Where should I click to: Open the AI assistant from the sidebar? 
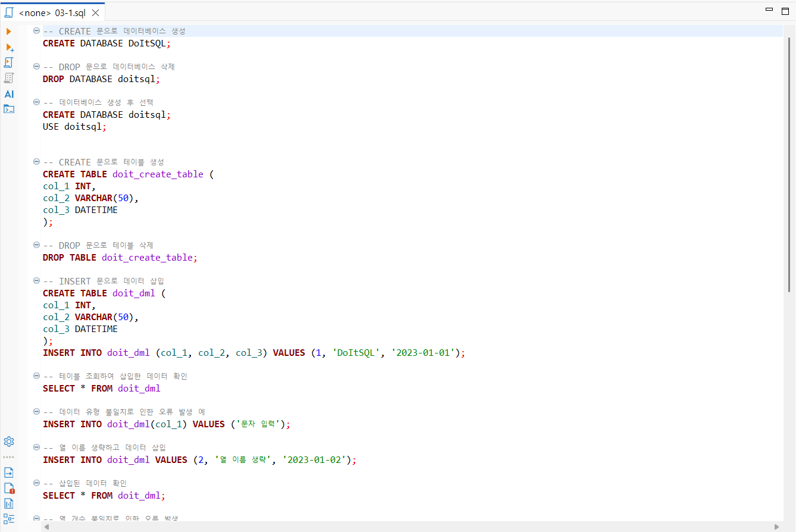coord(9,94)
